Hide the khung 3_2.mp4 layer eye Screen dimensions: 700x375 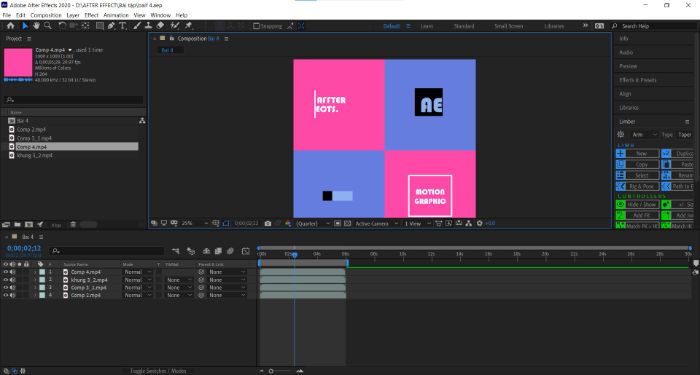[5, 280]
